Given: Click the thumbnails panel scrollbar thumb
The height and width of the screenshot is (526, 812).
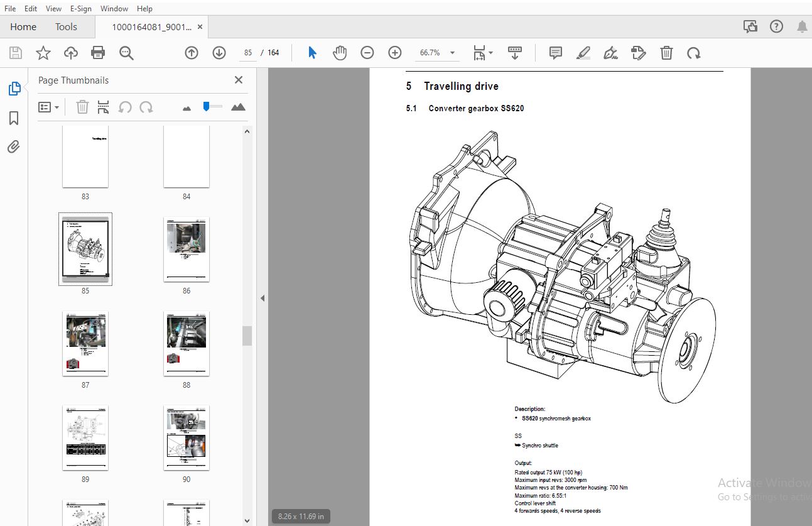Looking at the screenshot, I should pyautogui.click(x=247, y=336).
